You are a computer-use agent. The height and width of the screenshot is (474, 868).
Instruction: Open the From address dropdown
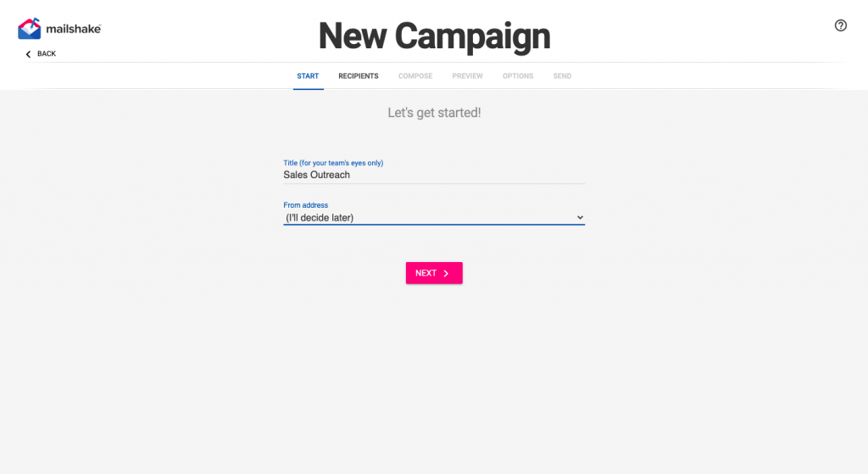pos(434,218)
